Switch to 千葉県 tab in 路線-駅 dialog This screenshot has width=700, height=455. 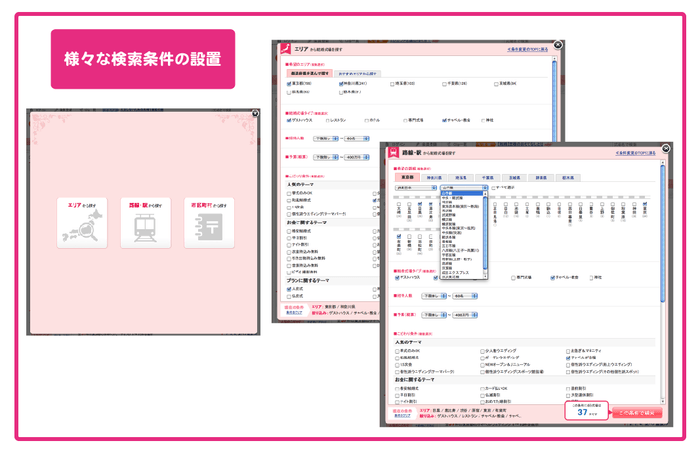tap(488, 177)
